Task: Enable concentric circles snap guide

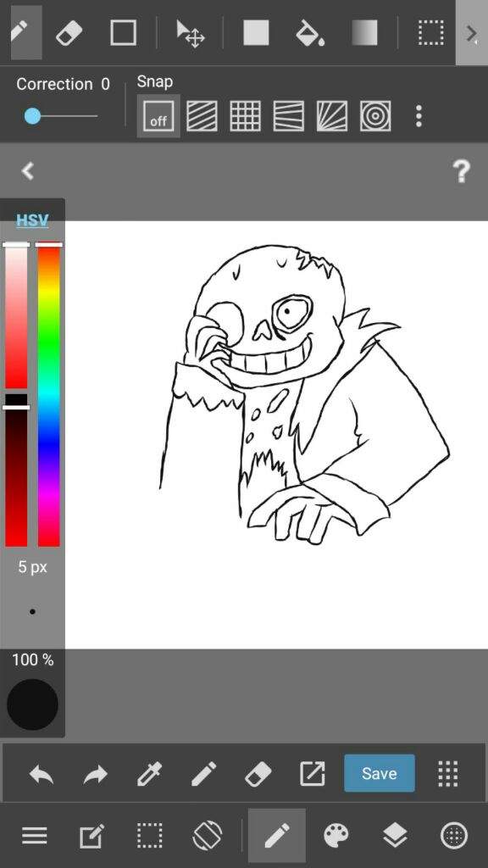Action: click(375, 116)
